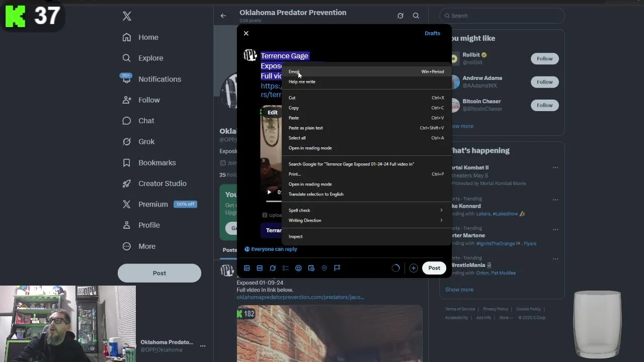Click the Grok icon in profile header
644x362 pixels.
(400, 16)
